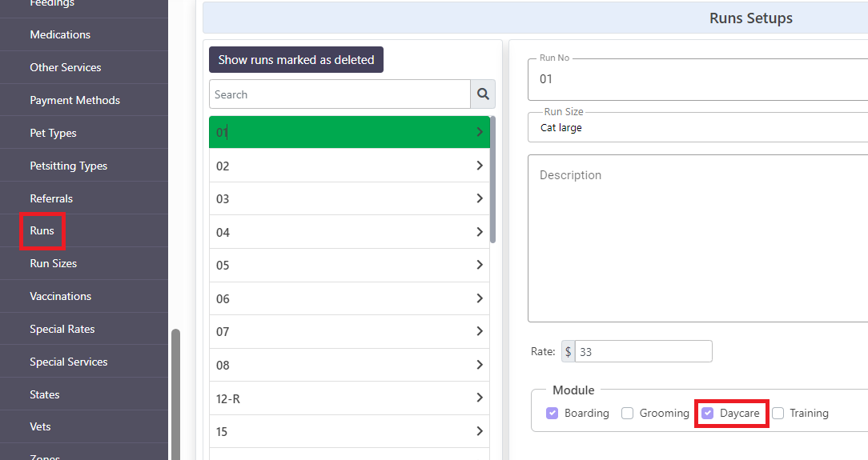Click the search magnifier icon
The image size is (868, 460).
[483, 94]
